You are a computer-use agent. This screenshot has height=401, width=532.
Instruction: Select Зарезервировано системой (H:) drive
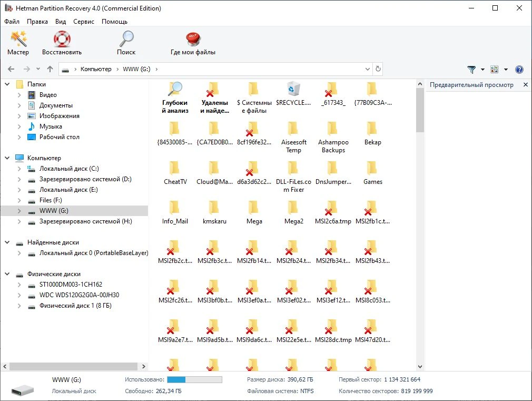click(x=85, y=221)
